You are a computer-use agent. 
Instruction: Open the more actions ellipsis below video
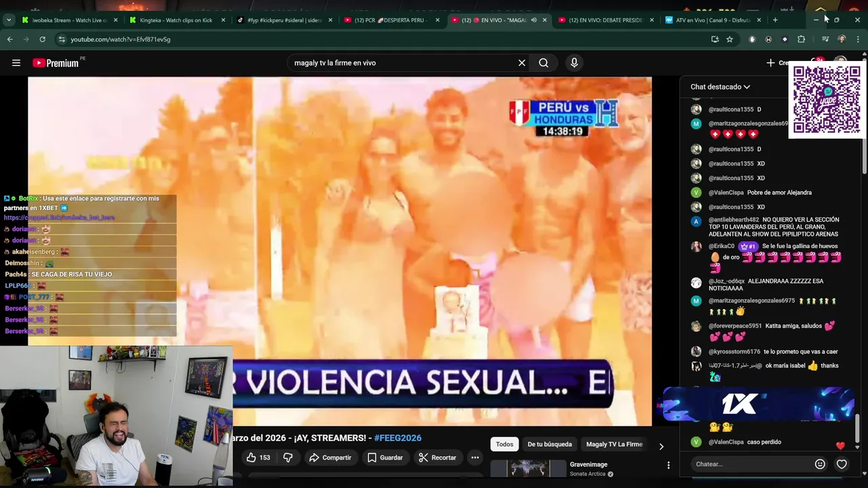point(475,457)
